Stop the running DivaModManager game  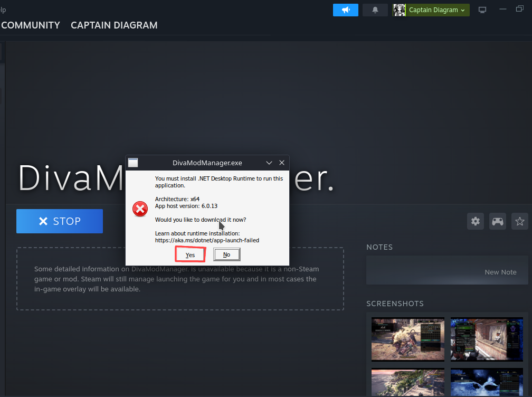pyautogui.click(x=60, y=221)
